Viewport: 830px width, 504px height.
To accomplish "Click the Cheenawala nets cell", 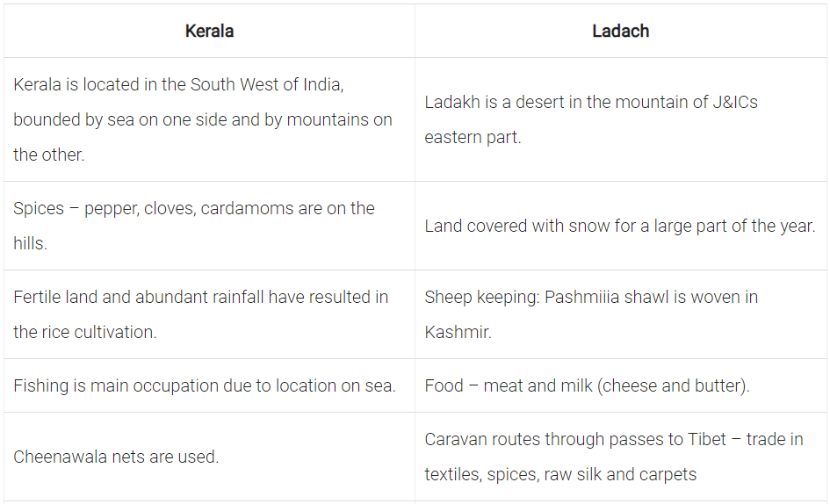I will [116, 457].
